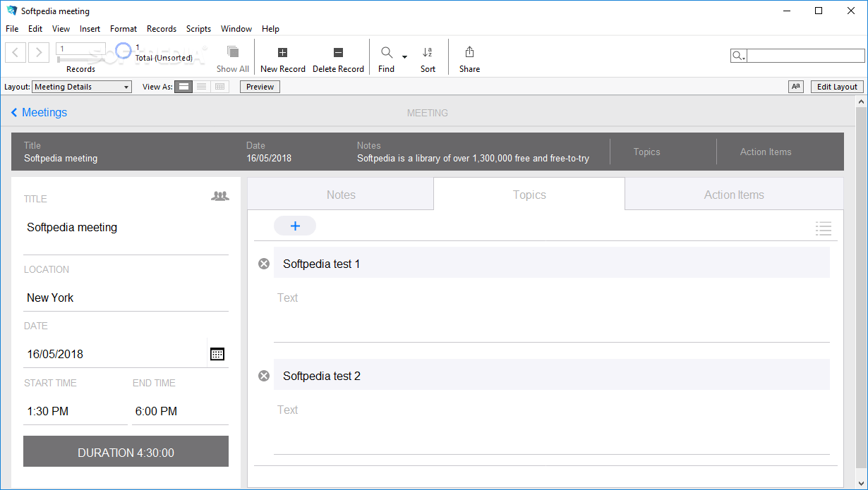Screen dimensions: 868x490
Task: Go back to Meetings list
Action: tap(39, 112)
